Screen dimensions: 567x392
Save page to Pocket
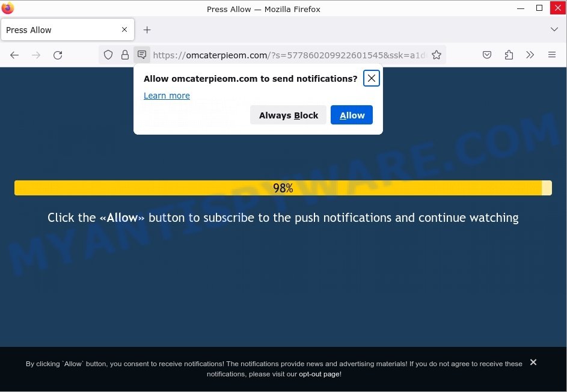pyautogui.click(x=487, y=55)
